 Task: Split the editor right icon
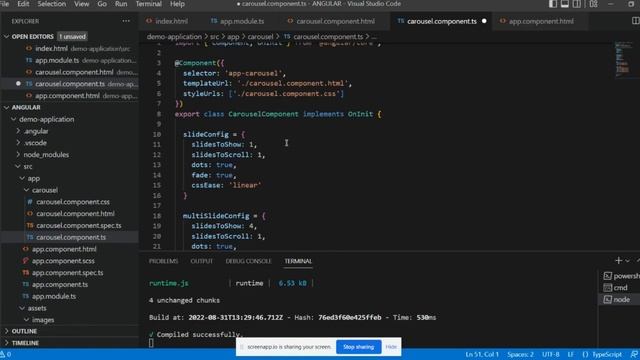tap(636, 21)
